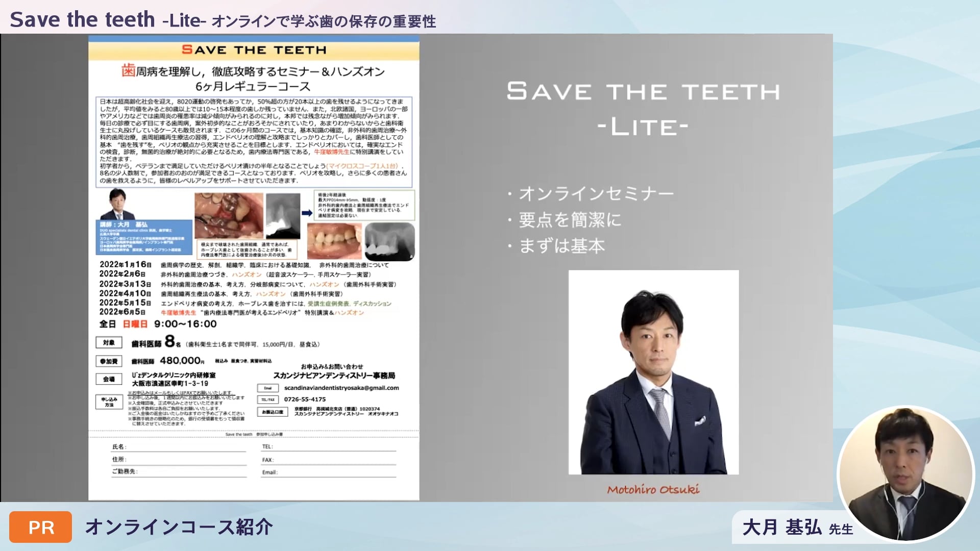Click the 'Email:' form line on the flyer
The image size is (980, 551).
tap(329, 472)
